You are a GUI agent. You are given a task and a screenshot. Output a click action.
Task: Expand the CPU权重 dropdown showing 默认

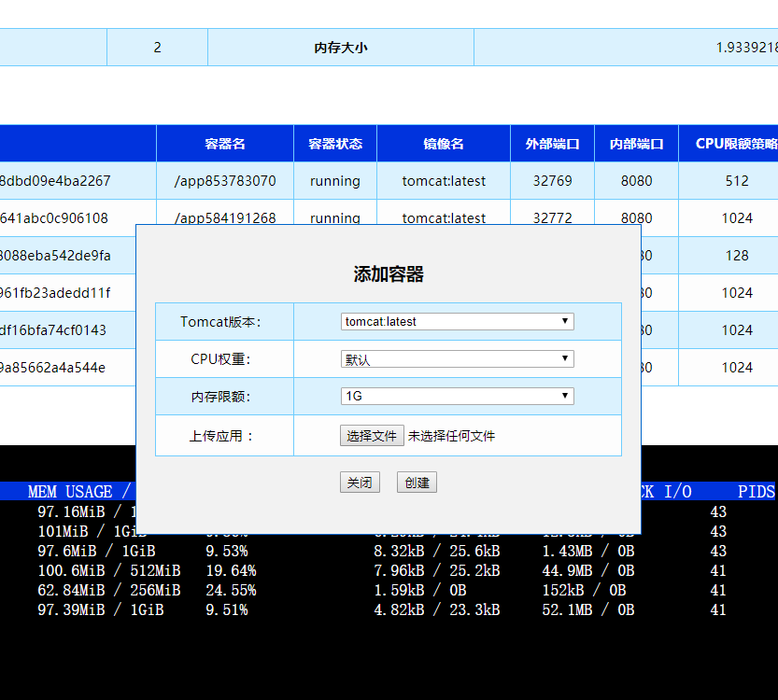click(456, 358)
